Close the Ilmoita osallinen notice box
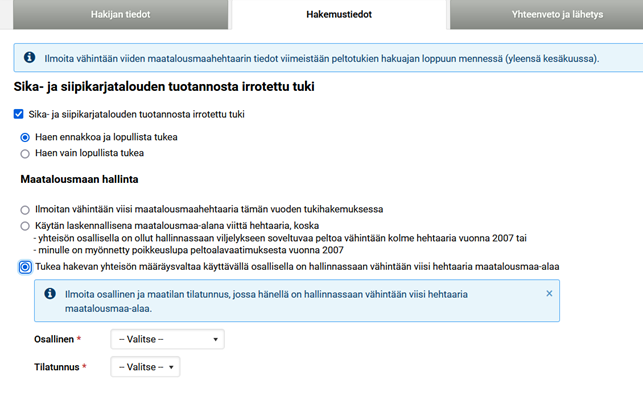This screenshot has height=397, width=643. click(x=549, y=294)
